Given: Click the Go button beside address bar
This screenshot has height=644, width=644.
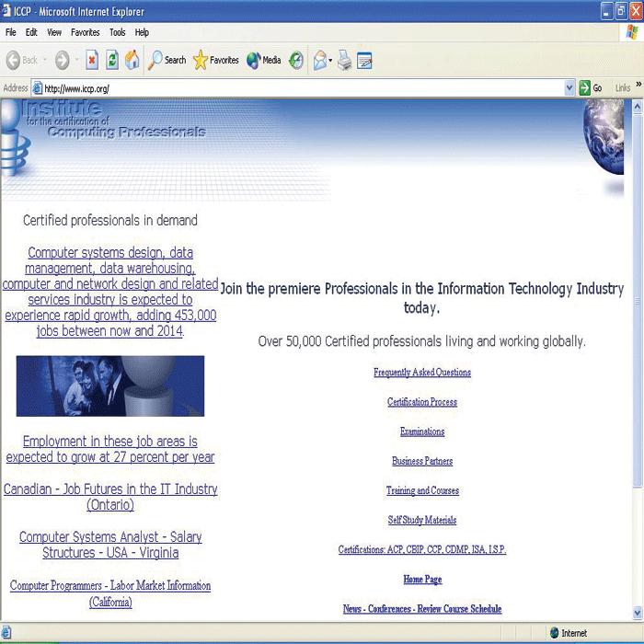Looking at the screenshot, I should point(591,88).
